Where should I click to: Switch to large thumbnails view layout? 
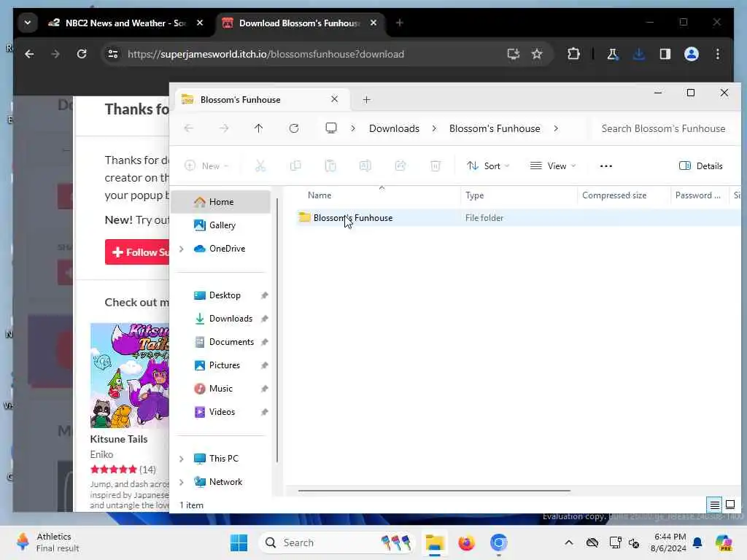[x=729, y=505]
